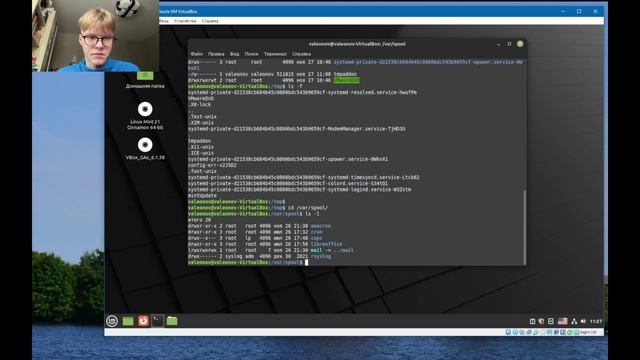This screenshot has width=640, height=360.
Task: Open the Домашняя папка desktop folder
Action: (x=145, y=80)
